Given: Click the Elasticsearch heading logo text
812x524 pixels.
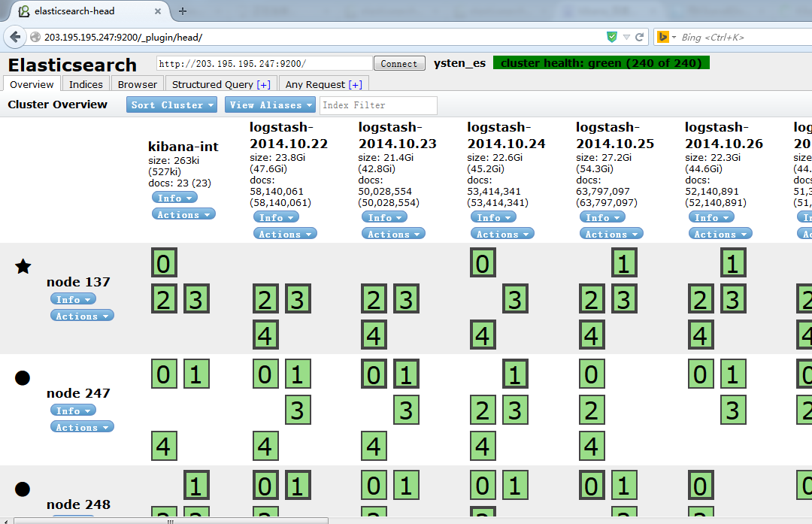Looking at the screenshot, I should [72, 65].
